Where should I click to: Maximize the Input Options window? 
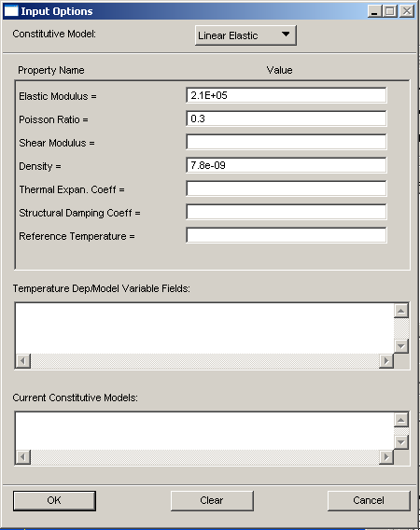click(390, 11)
